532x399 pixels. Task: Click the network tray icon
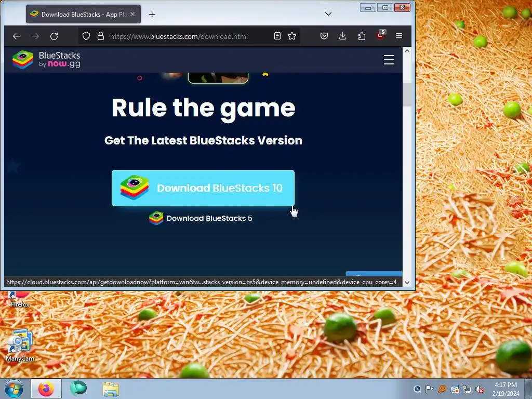click(x=467, y=389)
